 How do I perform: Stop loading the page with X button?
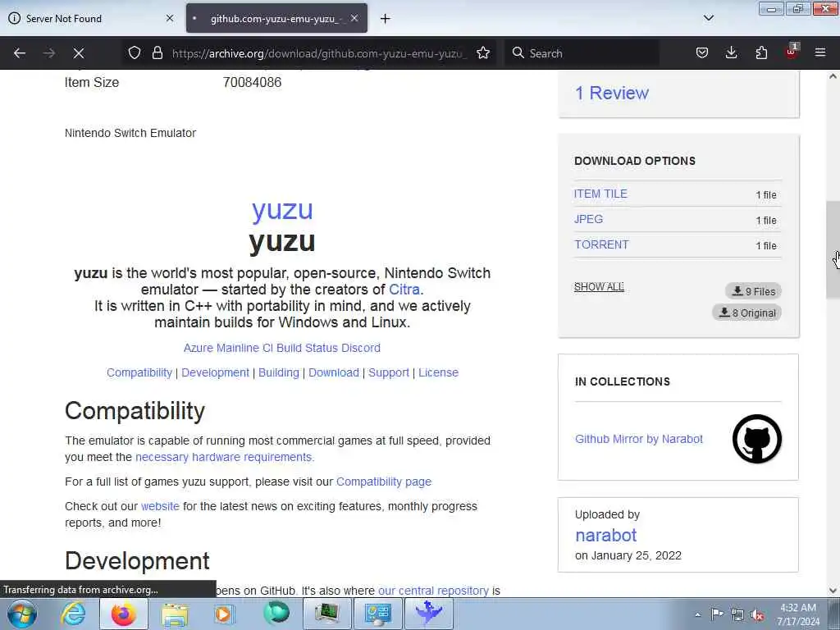(78, 53)
